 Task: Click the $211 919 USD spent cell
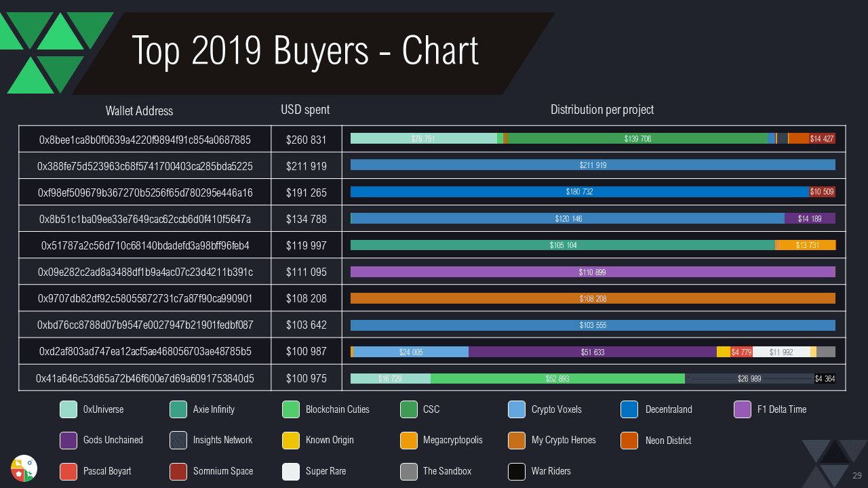pyautogui.click(x=307, y=166)
